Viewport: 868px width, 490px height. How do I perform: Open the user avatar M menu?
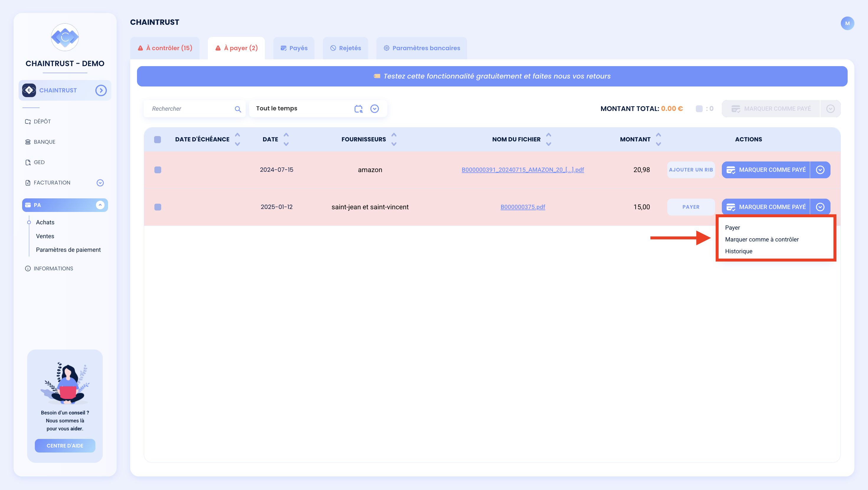click(x=847, y=23)
